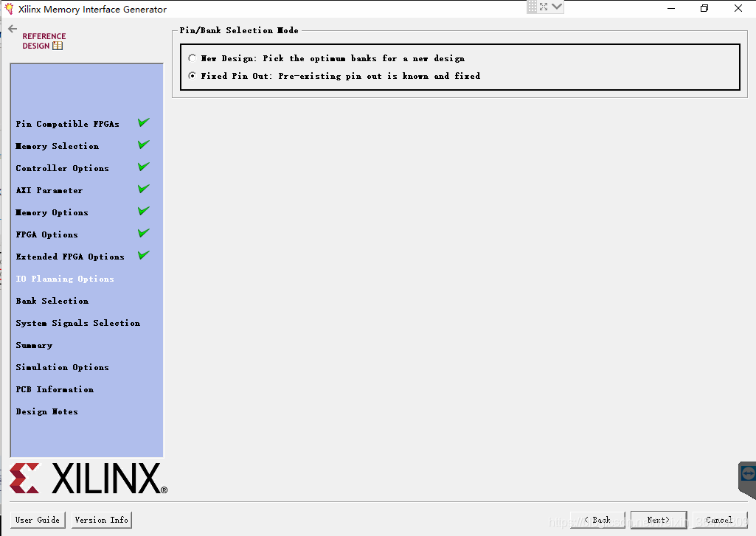The image size is (756, 536).
Task: Click the Simulation Options step
Action: [62, 367]
